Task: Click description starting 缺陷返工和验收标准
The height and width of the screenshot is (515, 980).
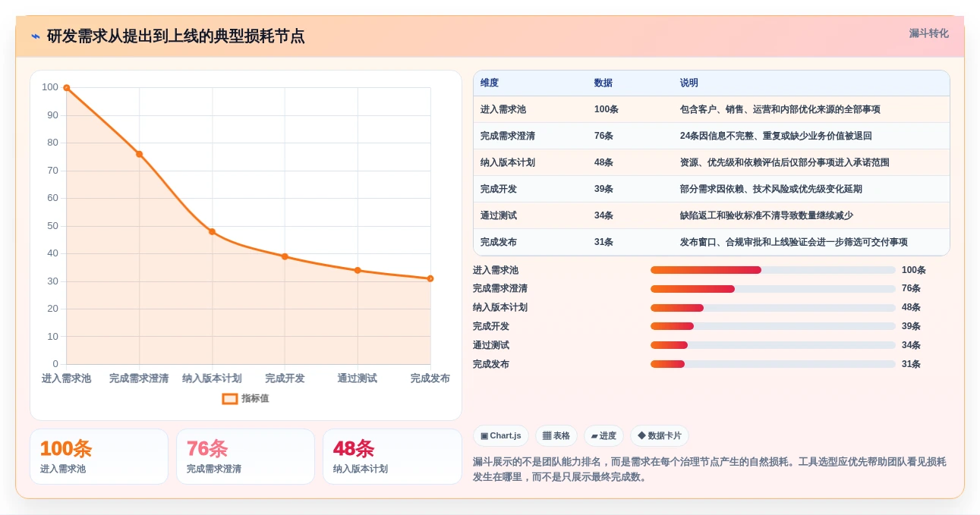Action: (x=767, y=215)
